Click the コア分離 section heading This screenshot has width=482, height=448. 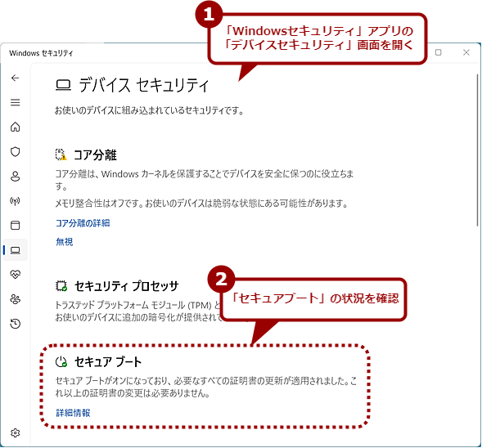pos(95,155)
